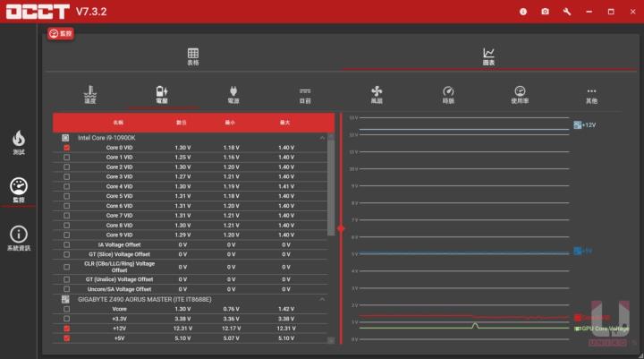Check the +3.3V checkbox
Screen dimensions: 644x359
(x=66, y=319)
